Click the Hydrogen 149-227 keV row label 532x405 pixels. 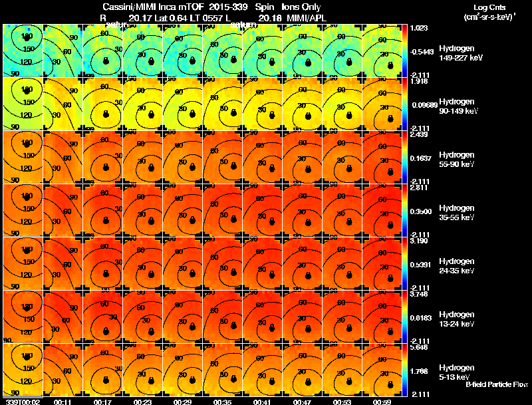(460, 53)
